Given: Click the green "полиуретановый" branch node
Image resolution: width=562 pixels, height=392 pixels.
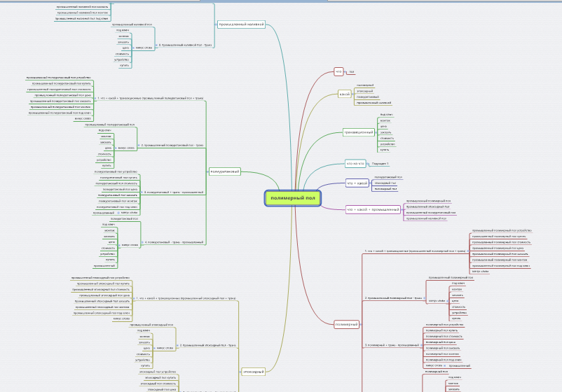Looking at the screenshot, I should [224, 171].
